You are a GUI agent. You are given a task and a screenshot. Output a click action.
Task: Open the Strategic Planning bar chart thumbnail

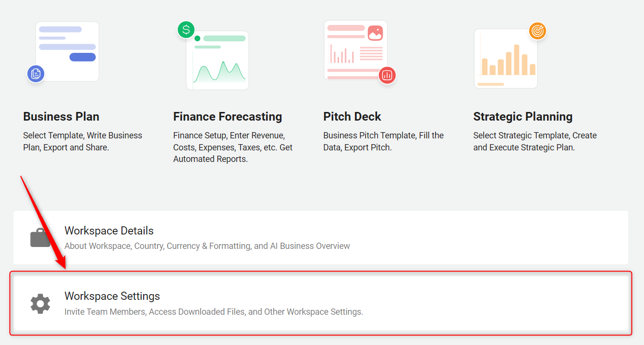506,59
